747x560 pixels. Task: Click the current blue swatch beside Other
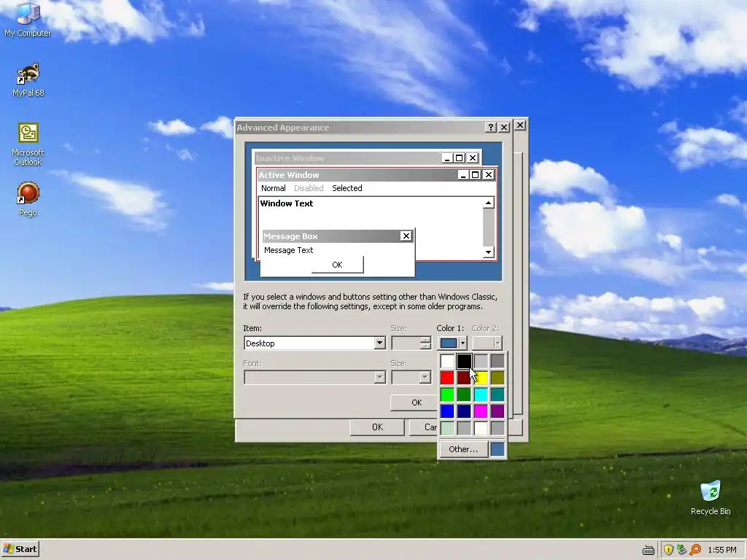(497, 449)
